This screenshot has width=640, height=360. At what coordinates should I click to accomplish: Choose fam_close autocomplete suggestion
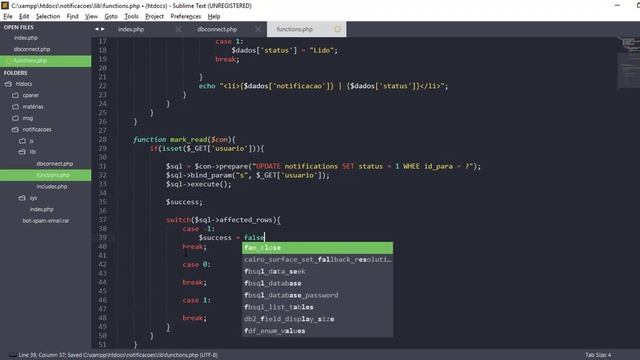[318, 248]
